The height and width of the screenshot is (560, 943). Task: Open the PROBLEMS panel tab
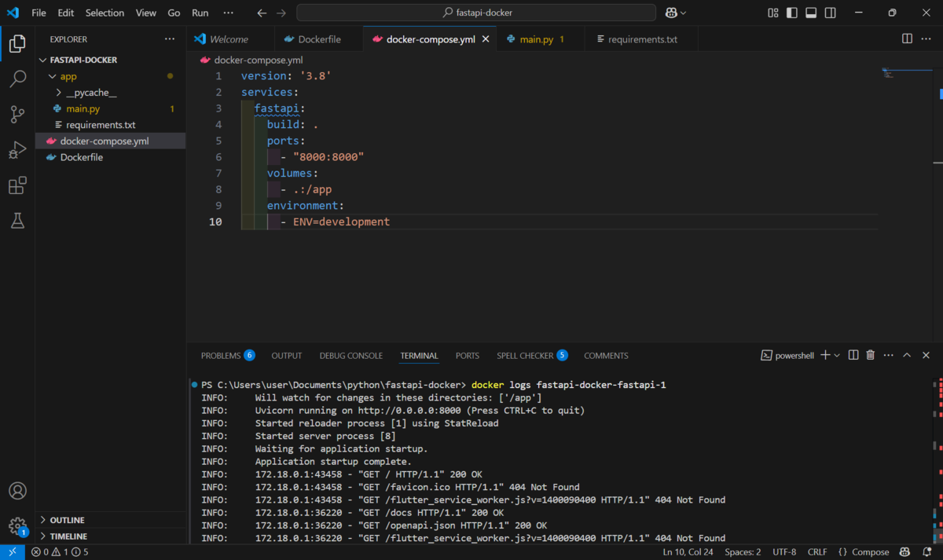click(x=228, y=356)
